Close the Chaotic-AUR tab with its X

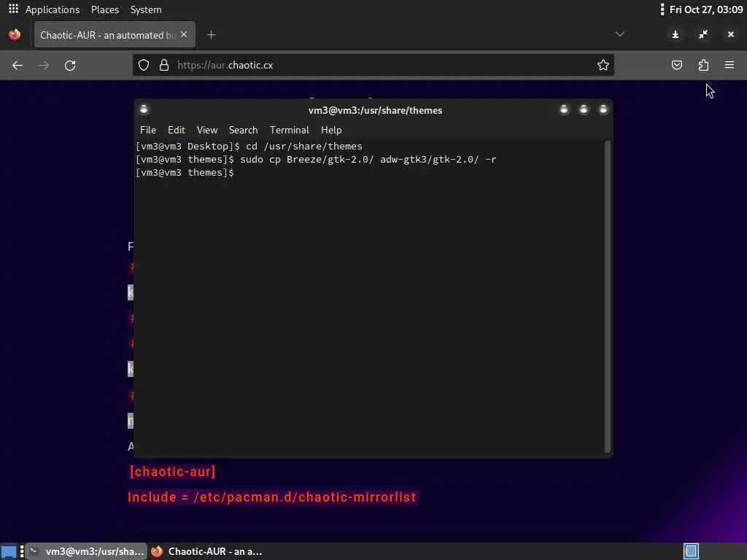pos(184,35)
